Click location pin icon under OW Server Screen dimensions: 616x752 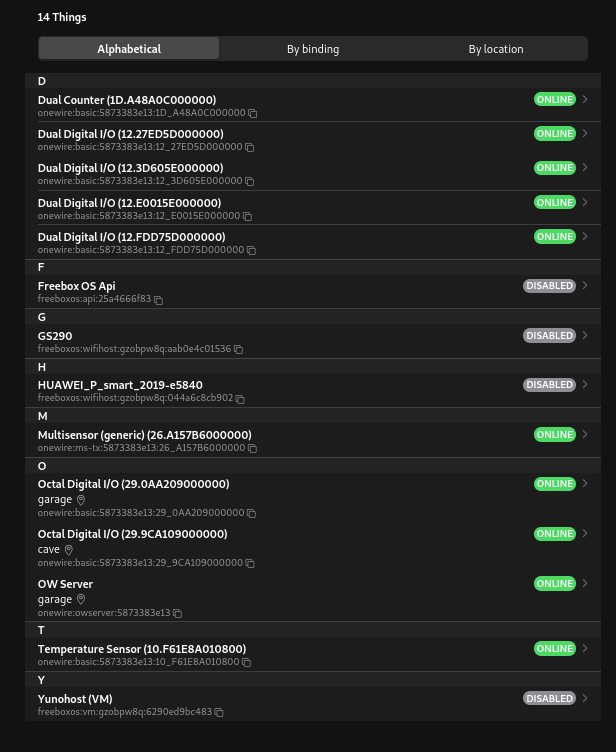click(82, 600)
